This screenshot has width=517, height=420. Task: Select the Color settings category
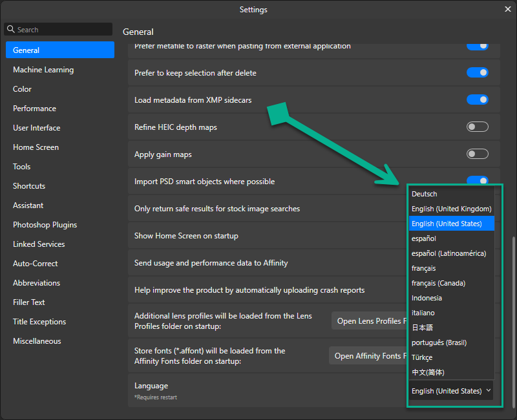[x=22, y=89]
